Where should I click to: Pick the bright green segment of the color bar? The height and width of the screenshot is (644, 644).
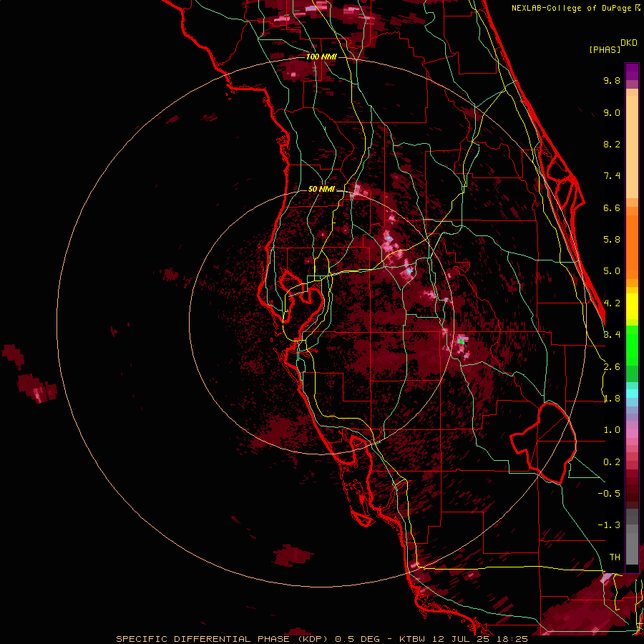pyautogui.click(x=632, y=347)
